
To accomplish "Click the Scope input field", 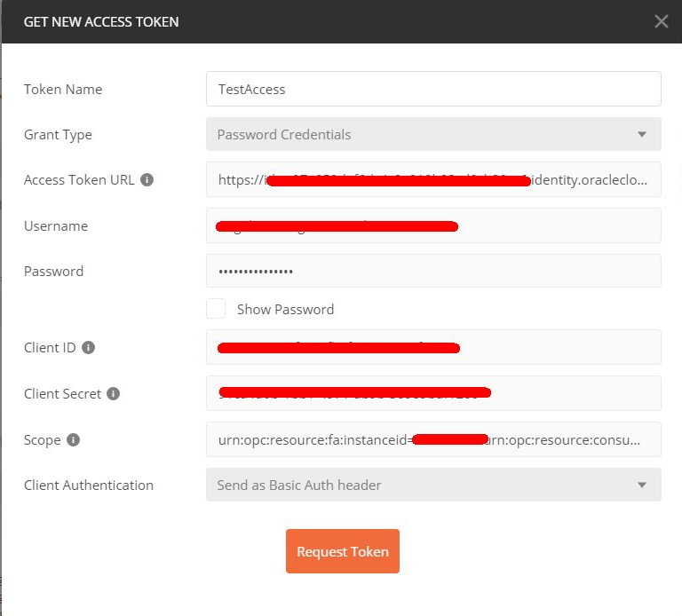I will pyautogui.click(x=433, y=439).
